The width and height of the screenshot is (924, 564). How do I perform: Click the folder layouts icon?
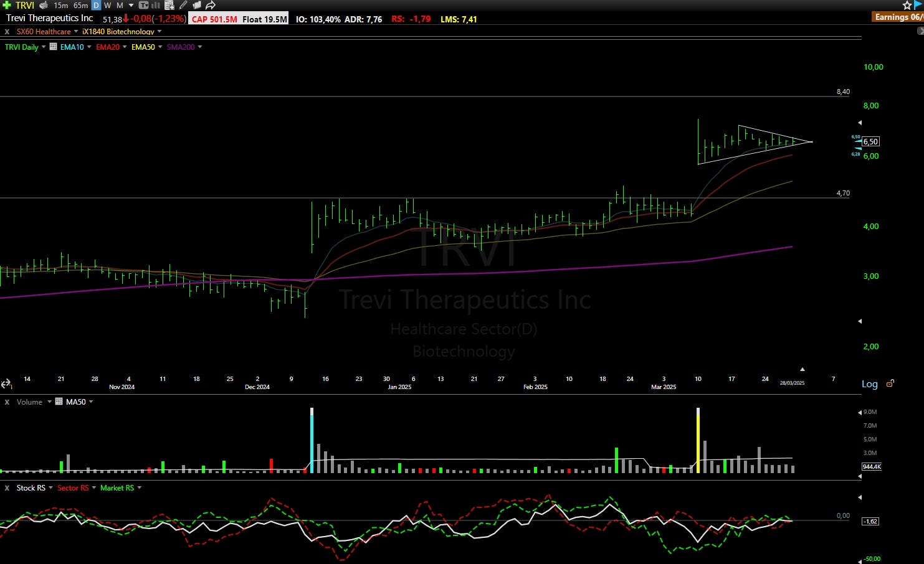196,5
